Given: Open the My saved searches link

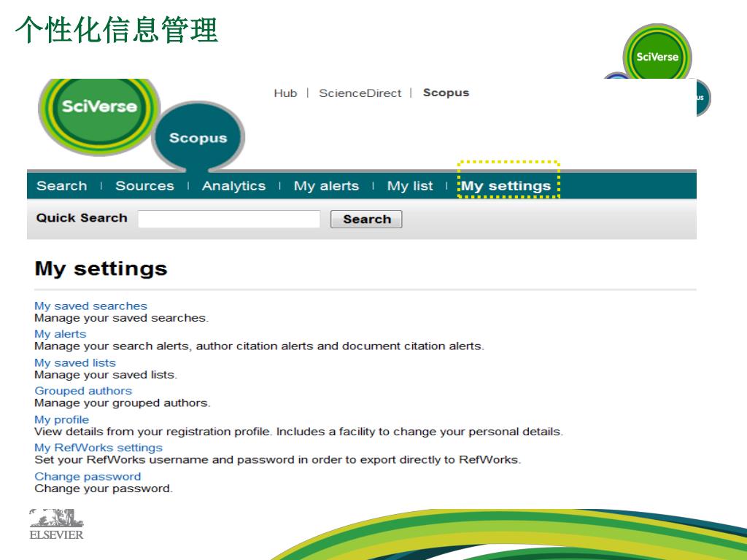Looking at the screenshot, I should (x=90, y=306).
